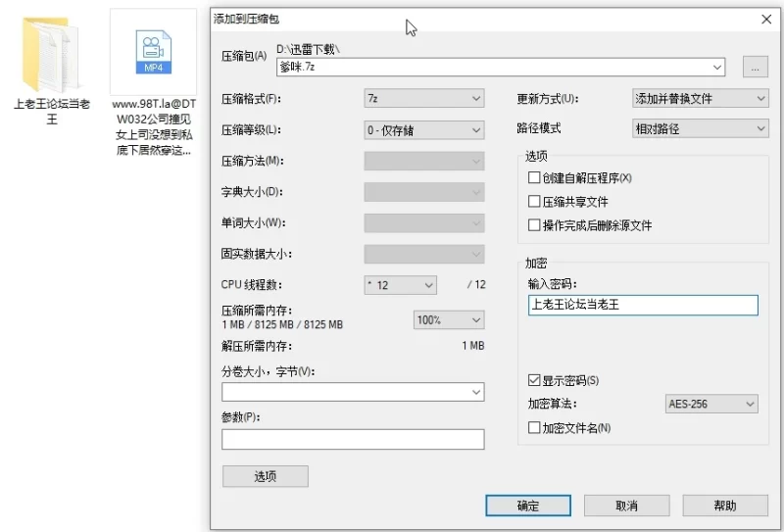
Task: Open the AES-256 加密算法 dropdown
Action: 710,405
